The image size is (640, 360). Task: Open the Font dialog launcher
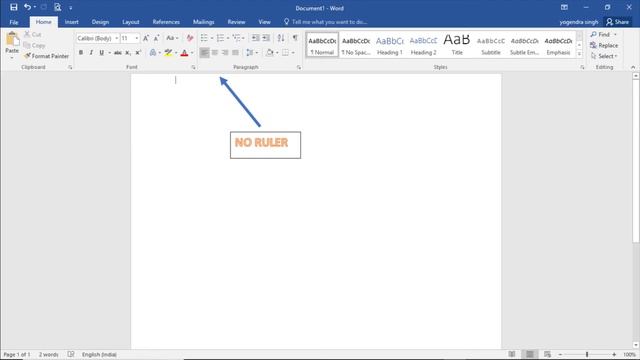click(193, 67)
